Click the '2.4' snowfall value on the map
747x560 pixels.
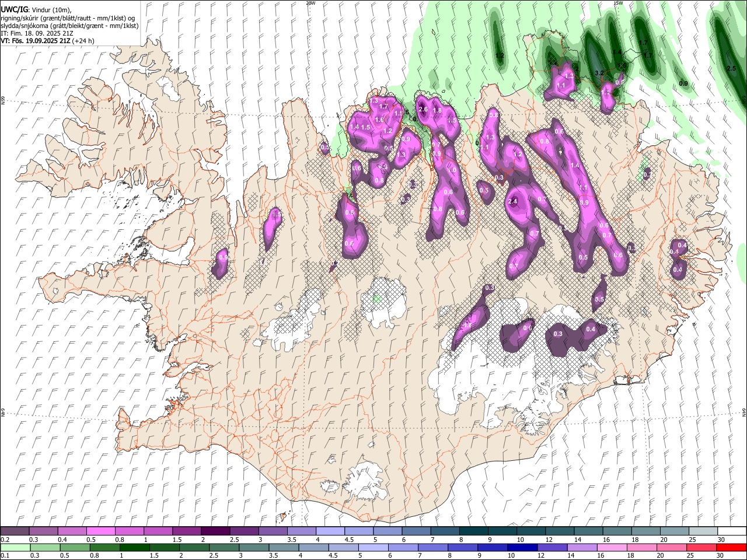point(514,202)
